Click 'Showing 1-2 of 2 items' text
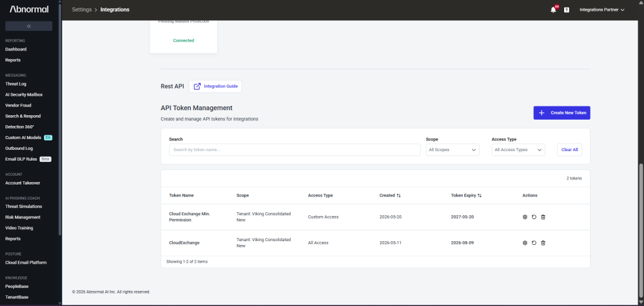 point(187,261)
